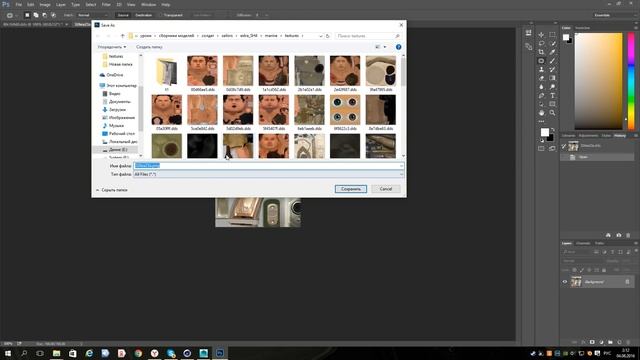Image resolution: width=640 pixels, height=360 pixels.
Task: Open the Layer menu
Action: [60, 4]
